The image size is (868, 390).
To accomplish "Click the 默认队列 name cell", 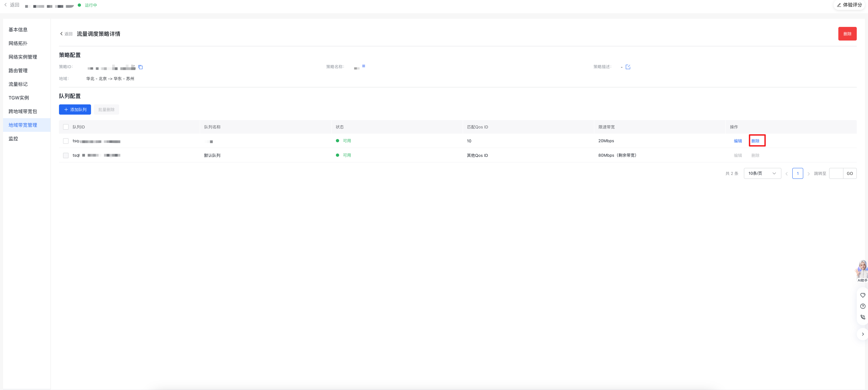I will [212, 155].
